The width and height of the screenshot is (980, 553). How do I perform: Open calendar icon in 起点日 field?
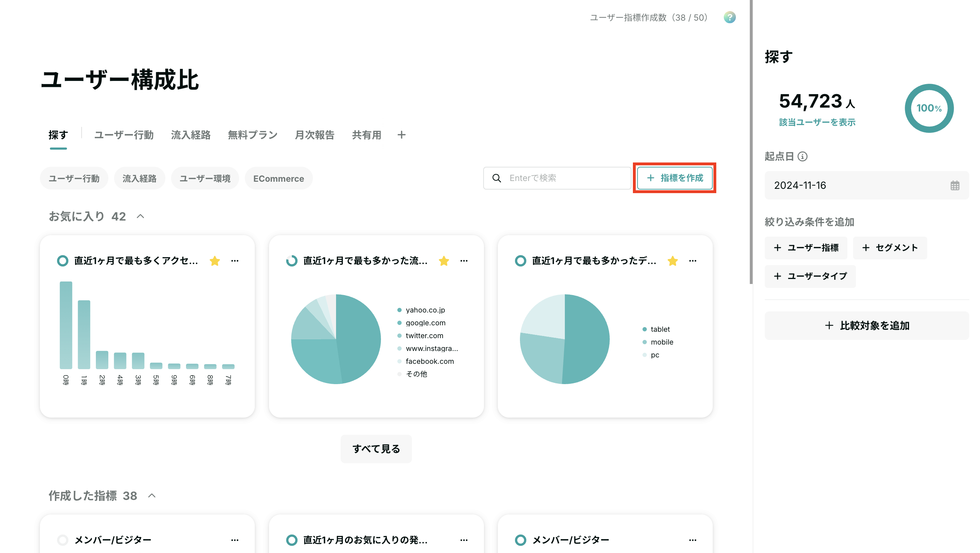pyautogui.click(x=954, y=186)
